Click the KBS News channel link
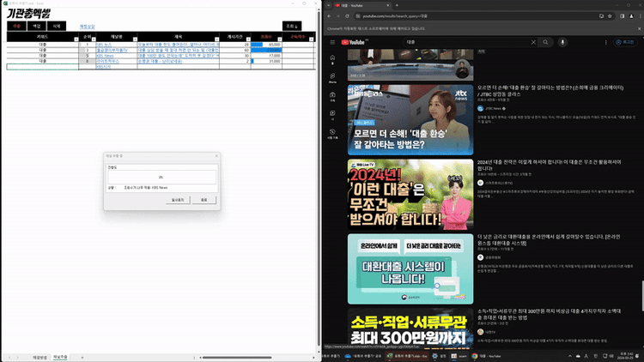Viewport: 644px width, 362px height. 105,56
